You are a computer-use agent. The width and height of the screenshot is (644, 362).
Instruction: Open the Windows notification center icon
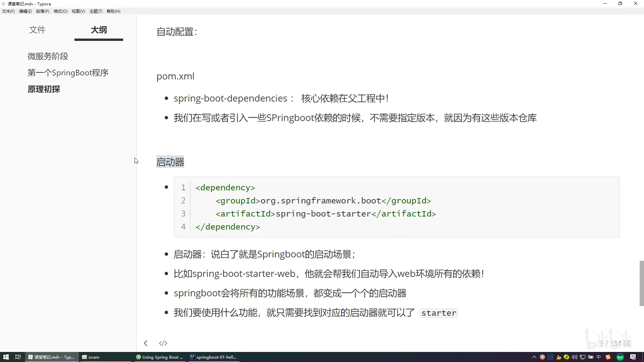click(633, 357)
